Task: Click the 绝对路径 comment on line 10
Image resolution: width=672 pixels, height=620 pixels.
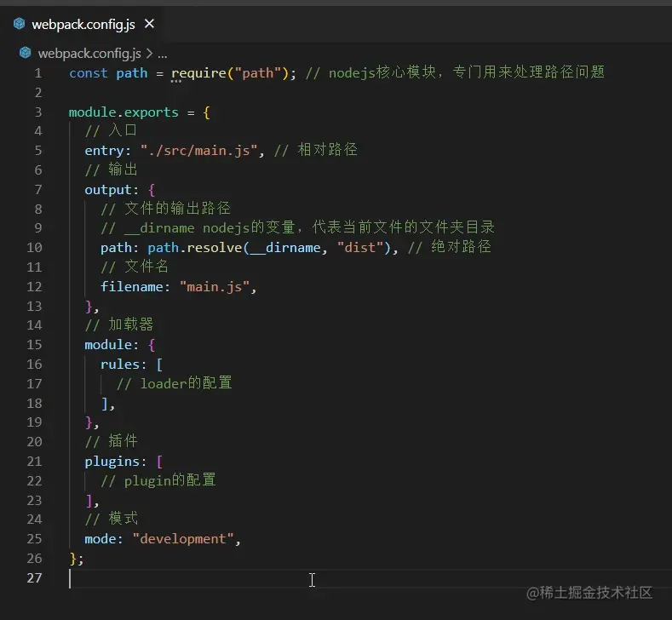Action: tap(449, 247)
